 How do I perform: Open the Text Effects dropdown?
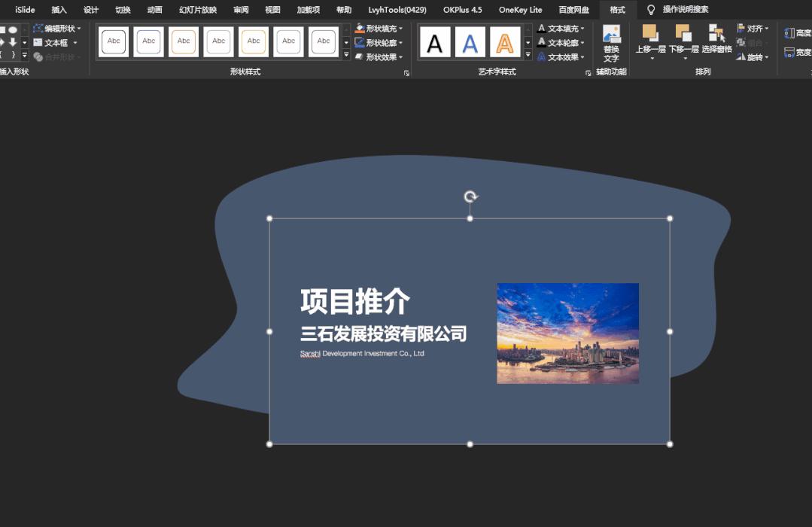(561, 56)
